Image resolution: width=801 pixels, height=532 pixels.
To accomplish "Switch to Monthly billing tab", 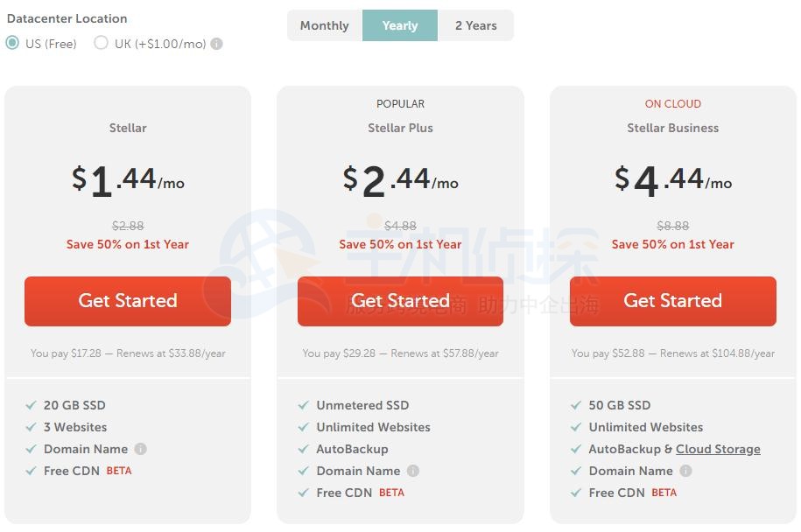I will [325, 25].
